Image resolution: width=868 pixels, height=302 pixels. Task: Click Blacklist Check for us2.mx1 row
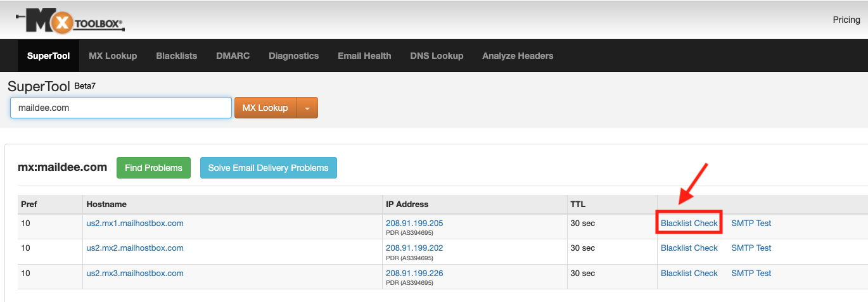[689, 223]
